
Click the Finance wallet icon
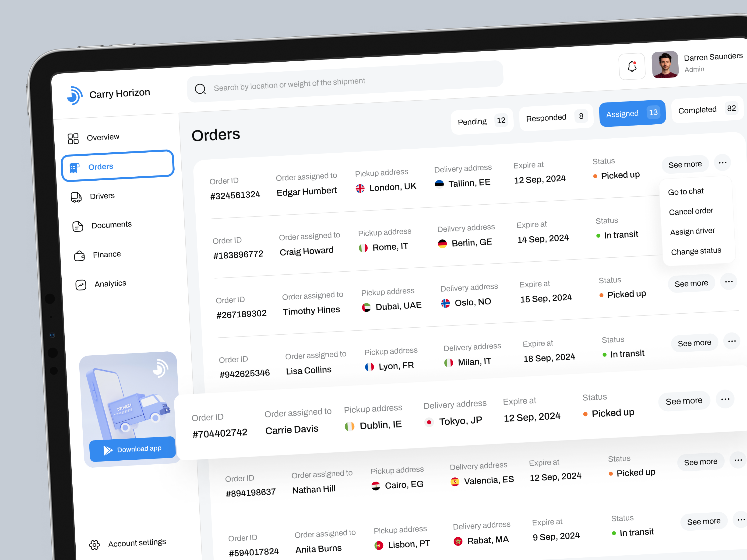point(79,256)
